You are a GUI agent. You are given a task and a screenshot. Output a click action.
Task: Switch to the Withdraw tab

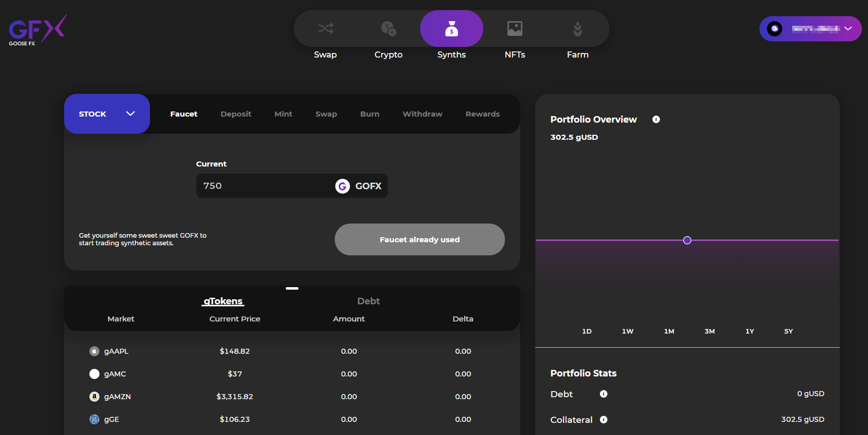pos(423,114)
